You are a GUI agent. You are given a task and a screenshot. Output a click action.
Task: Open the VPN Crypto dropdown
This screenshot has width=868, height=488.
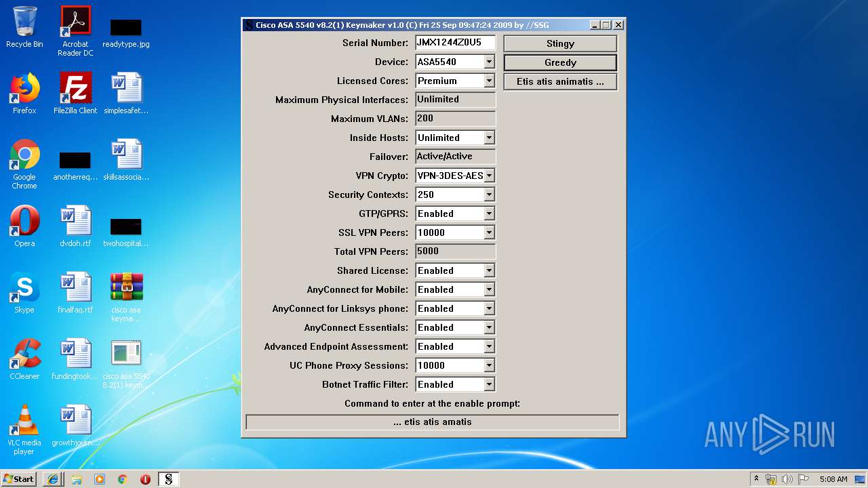(489, 176)
